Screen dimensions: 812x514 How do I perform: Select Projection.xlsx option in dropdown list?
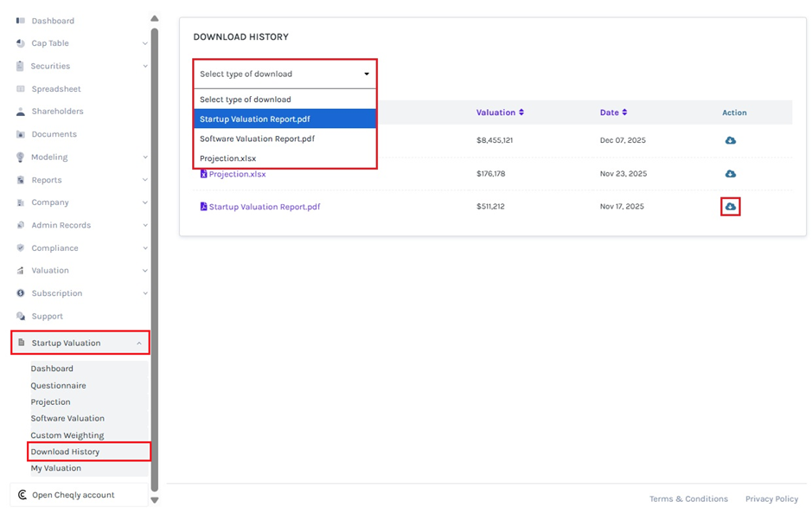(x=227, y=158)
